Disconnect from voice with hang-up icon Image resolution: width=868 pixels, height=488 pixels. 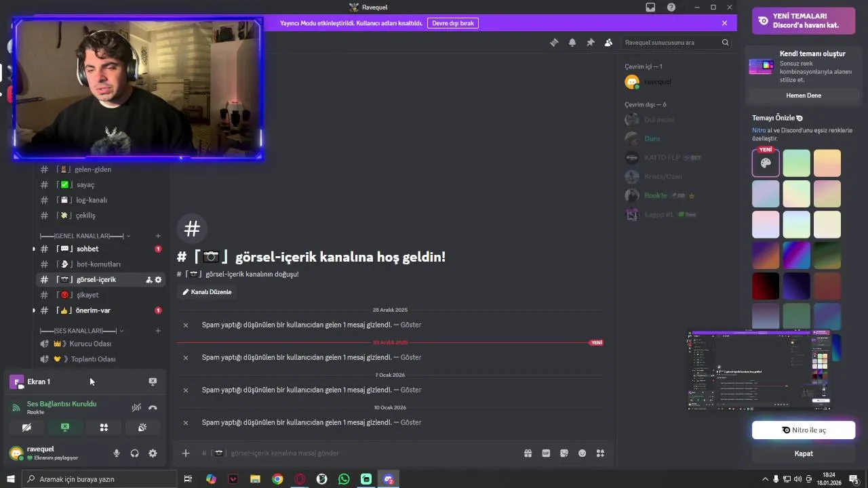(153, 407)
